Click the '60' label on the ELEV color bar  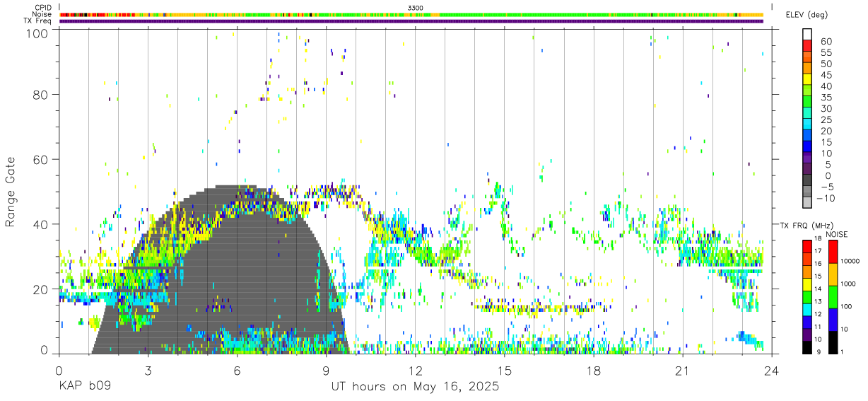(826, 42)
